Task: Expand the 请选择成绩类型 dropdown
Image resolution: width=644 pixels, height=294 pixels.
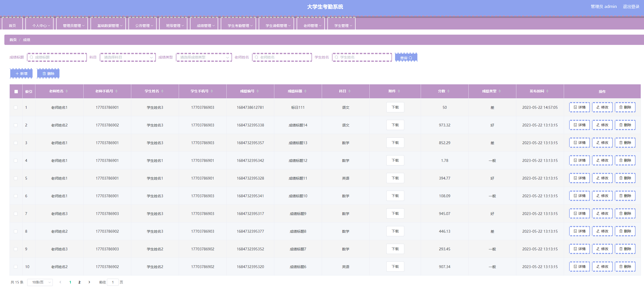Action: 204,57
